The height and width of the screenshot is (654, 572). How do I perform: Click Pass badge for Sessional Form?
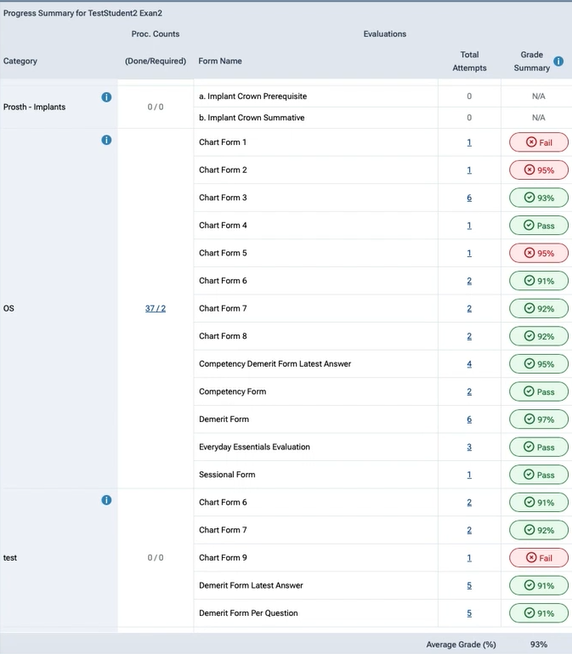[x=539, y=475]
